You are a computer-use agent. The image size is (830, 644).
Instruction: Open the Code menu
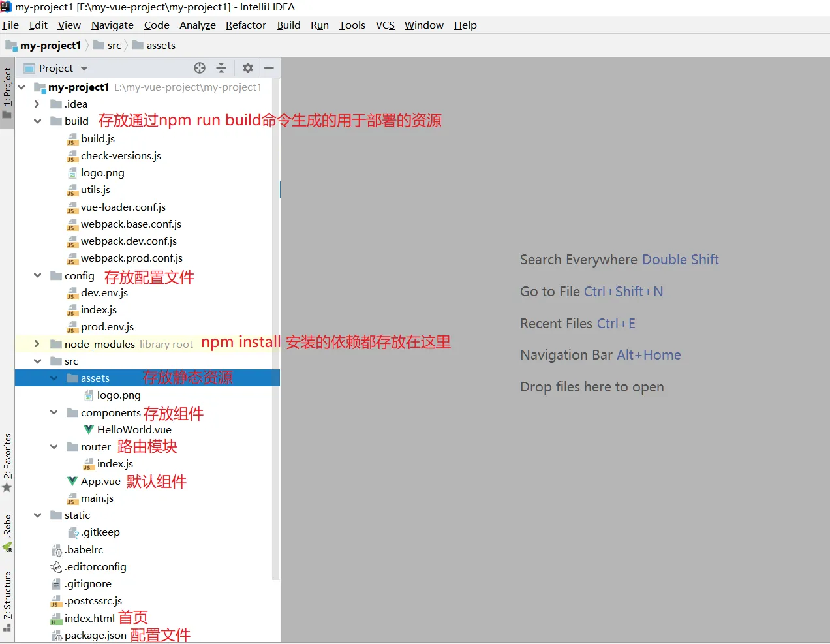pyautogui.click(x=157, y=25)
